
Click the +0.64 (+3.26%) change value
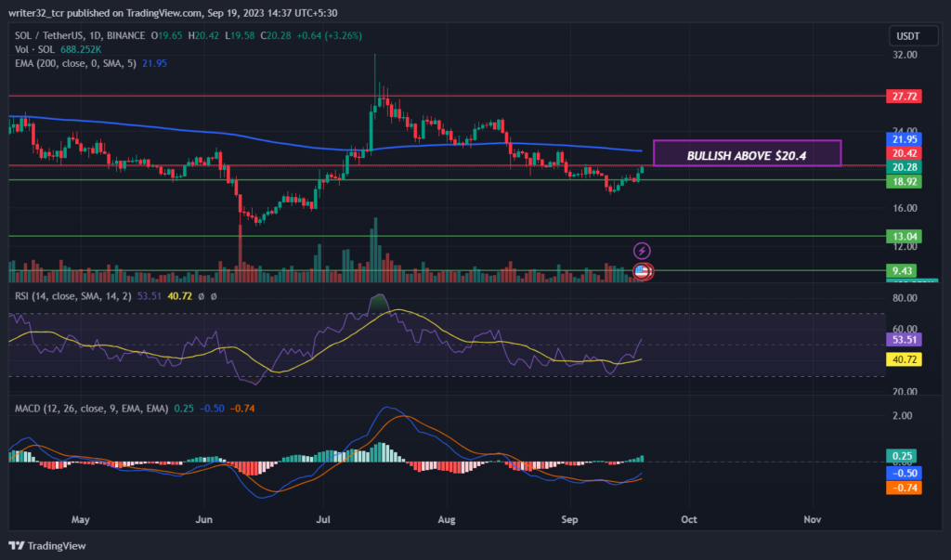[x=330, y=36]
